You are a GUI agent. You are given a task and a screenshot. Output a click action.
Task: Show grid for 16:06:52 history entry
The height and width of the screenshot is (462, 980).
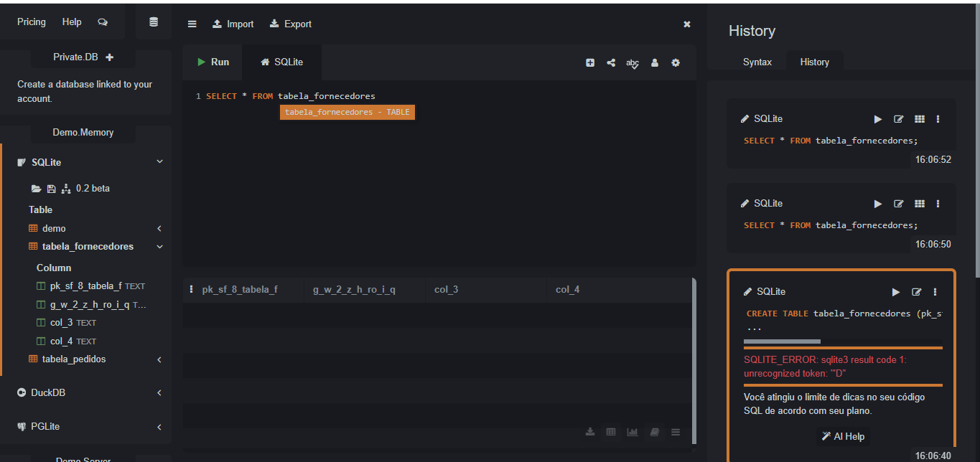tap(920, 119)
